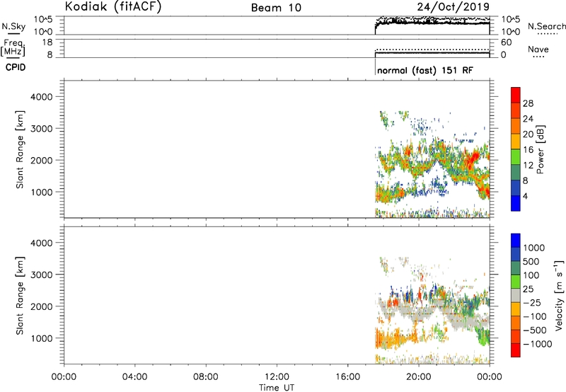Click the "Nave" legend label
This screenshot has height=392, width=566.
pos(538,49)
